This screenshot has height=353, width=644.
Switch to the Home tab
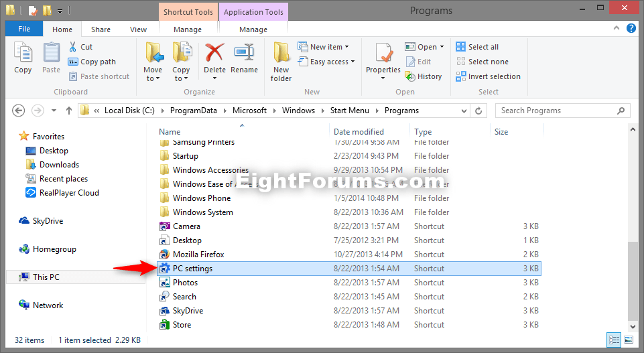pos(62,29)
